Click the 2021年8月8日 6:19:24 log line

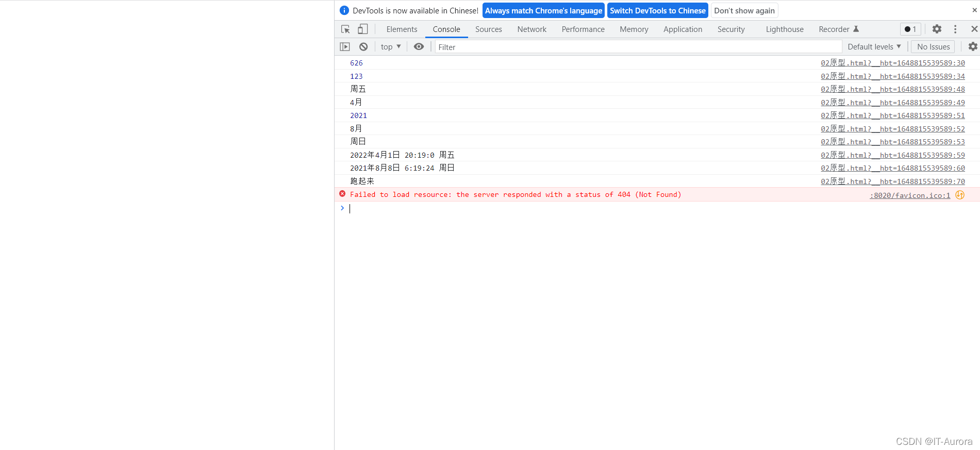(402, 168)
